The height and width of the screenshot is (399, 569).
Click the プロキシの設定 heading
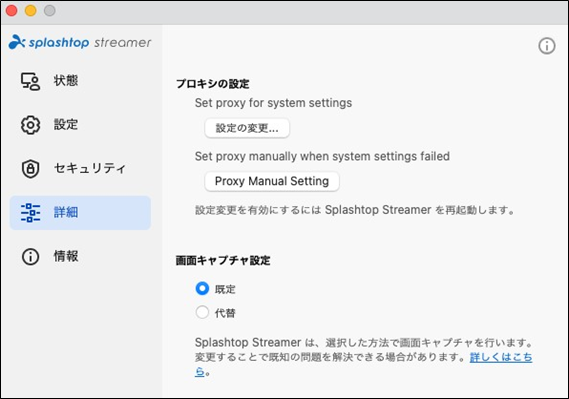point(212,84)
